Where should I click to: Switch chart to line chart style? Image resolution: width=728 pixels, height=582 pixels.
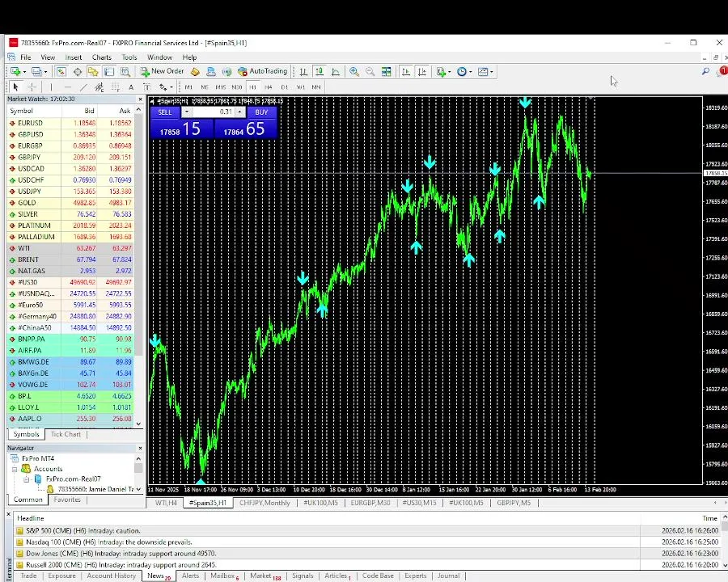click(x=336, y=71)
